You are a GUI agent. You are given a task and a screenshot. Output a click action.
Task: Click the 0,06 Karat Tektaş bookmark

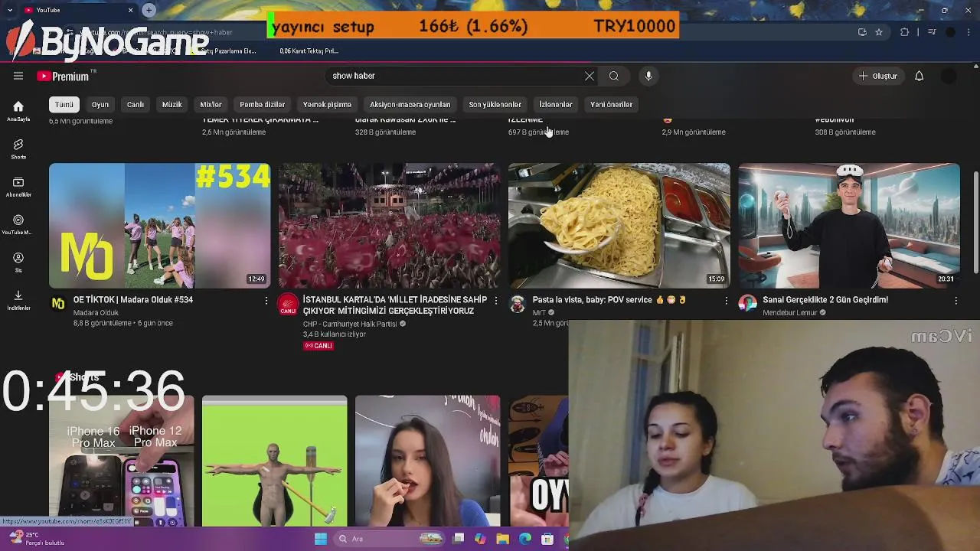[309, 51]
